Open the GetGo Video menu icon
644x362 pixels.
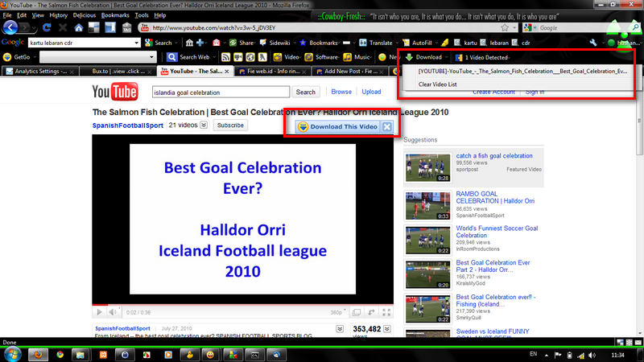click(x=278, y=57)
